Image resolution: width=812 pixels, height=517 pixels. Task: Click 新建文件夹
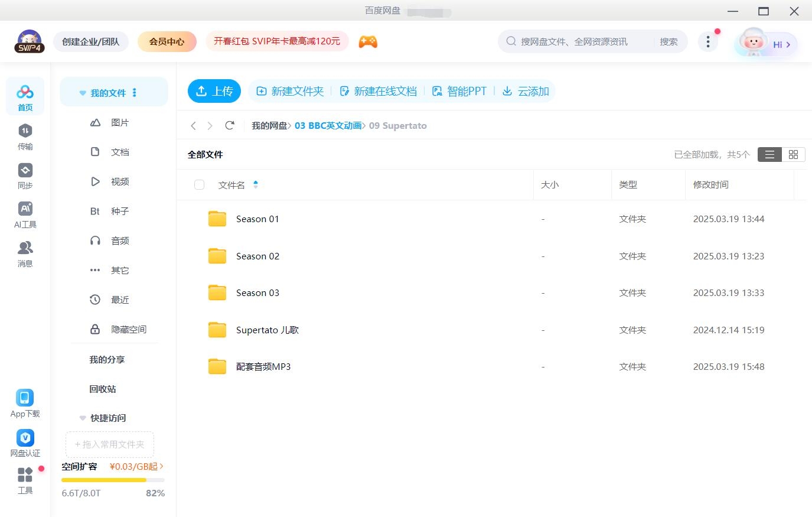pos(290,91)
